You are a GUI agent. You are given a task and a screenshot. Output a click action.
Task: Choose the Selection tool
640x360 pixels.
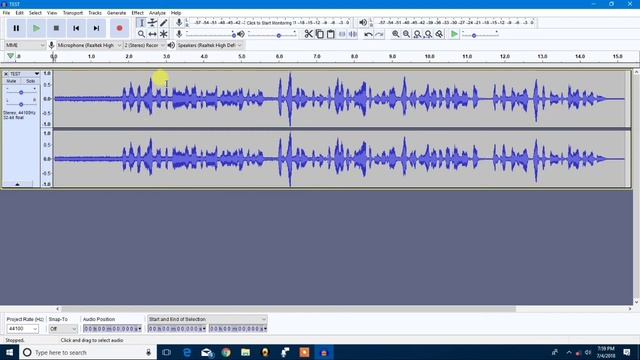141,23
